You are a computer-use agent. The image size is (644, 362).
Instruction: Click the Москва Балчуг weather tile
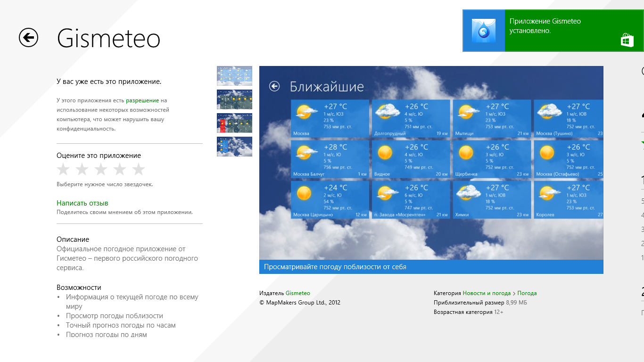tap(330, 159)
